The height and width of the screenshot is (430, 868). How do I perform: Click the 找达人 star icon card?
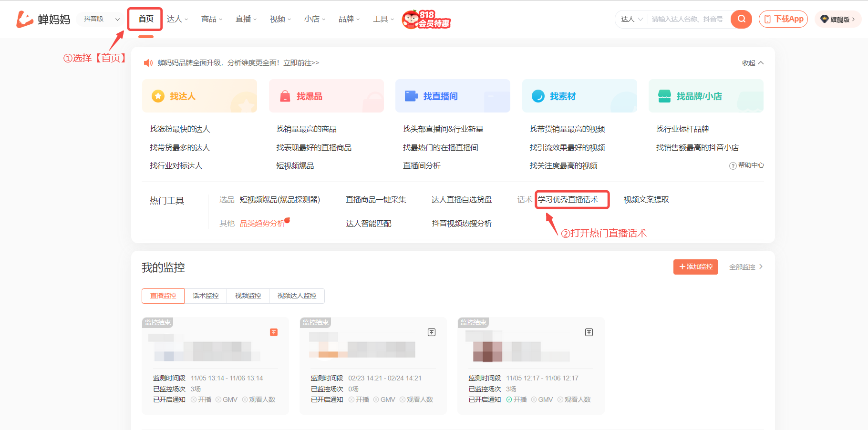click(199, 96)
